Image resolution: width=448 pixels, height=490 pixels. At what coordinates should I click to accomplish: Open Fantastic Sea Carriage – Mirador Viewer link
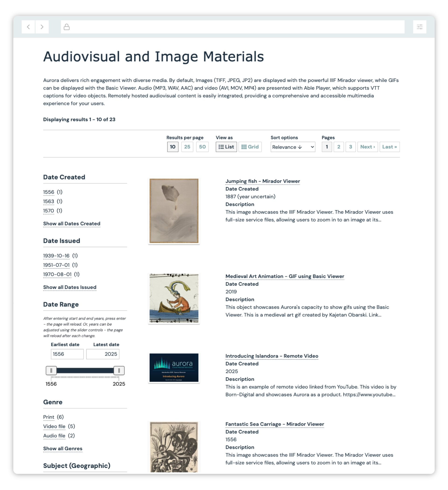tap(275, 425)
